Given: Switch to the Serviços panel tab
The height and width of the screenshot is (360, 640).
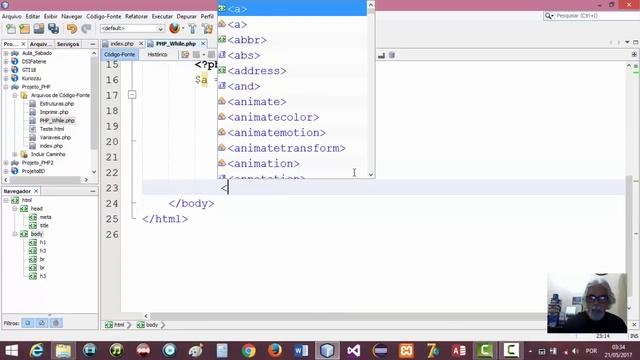Looking at the screenshot, I should (x=68, y=44).
